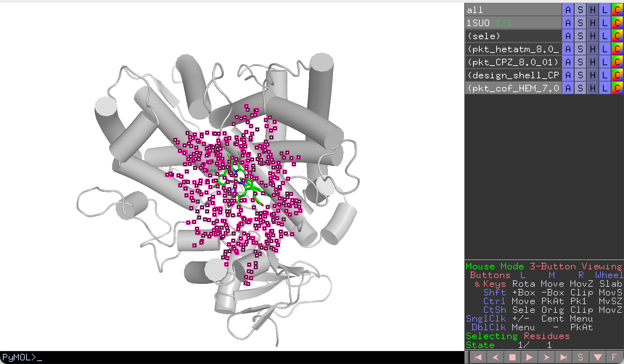Click the PyMOL command input line
Viewport: 624px width, 364px height.
(x=232, y=357)
